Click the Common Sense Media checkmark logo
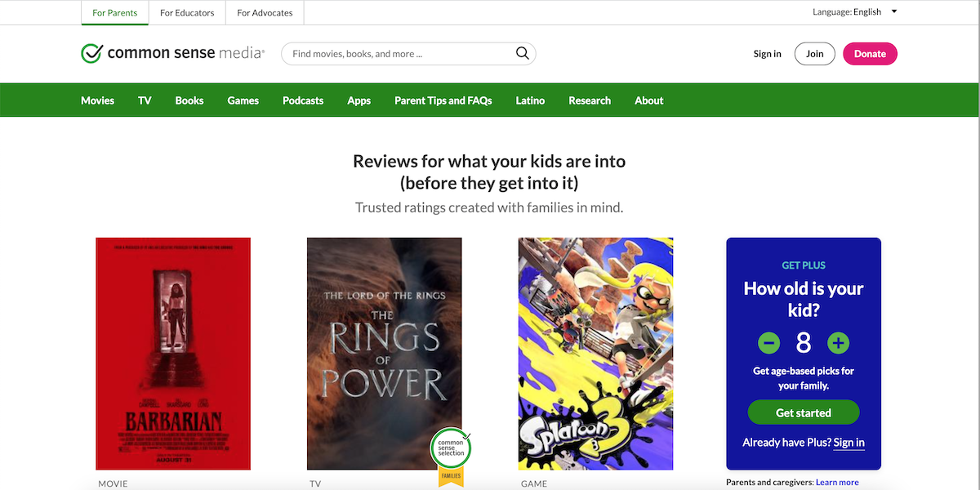The width and height of the screenshot is (980, 490). (91, 54)
